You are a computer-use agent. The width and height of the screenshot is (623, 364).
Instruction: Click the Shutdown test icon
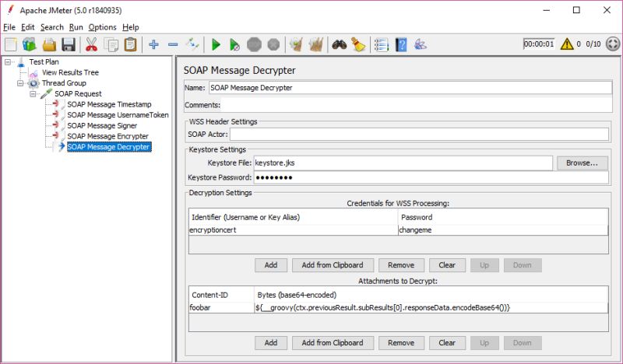274,44
